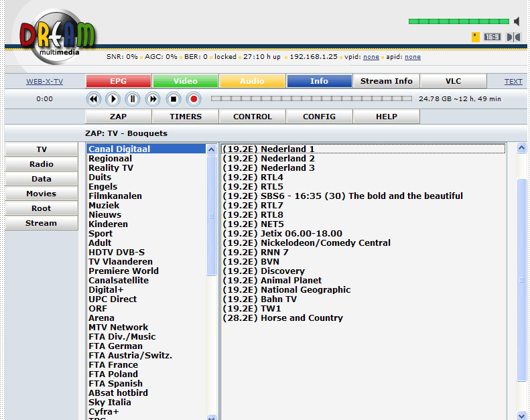Open the VLC button
The width and height of the screenshot is (530, 420).
coord(453,81)
